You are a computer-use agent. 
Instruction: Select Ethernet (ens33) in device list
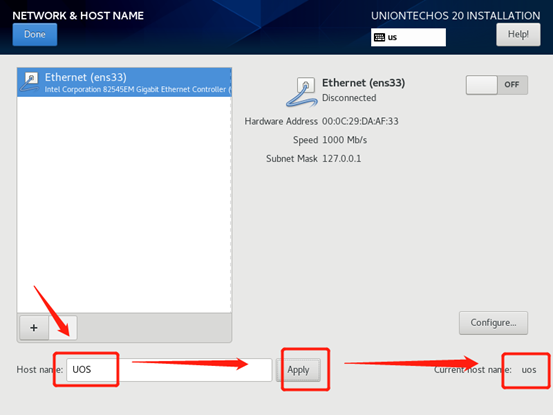pyautogui.click(x=124, y=83)
